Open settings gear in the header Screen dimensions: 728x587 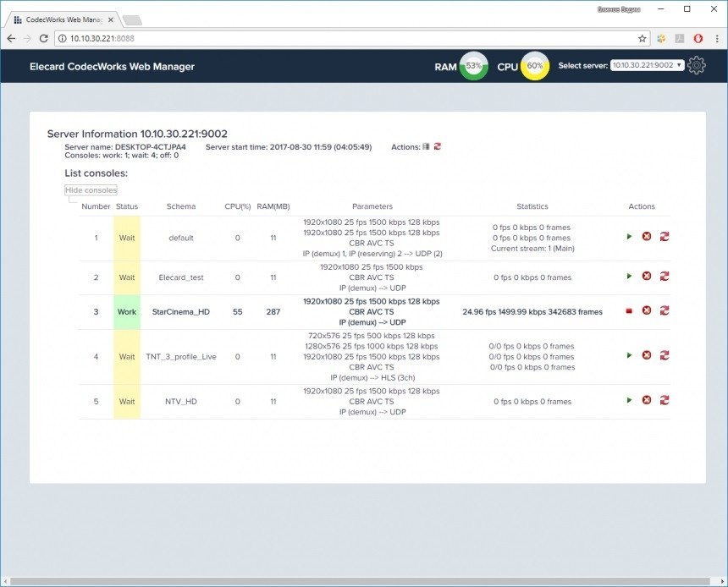click(697, 65)
